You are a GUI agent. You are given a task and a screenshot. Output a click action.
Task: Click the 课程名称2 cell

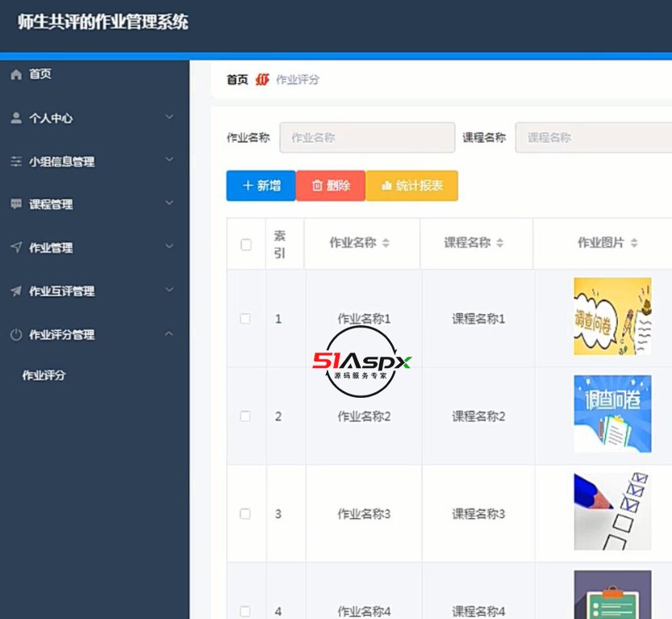tap(478, 416)
